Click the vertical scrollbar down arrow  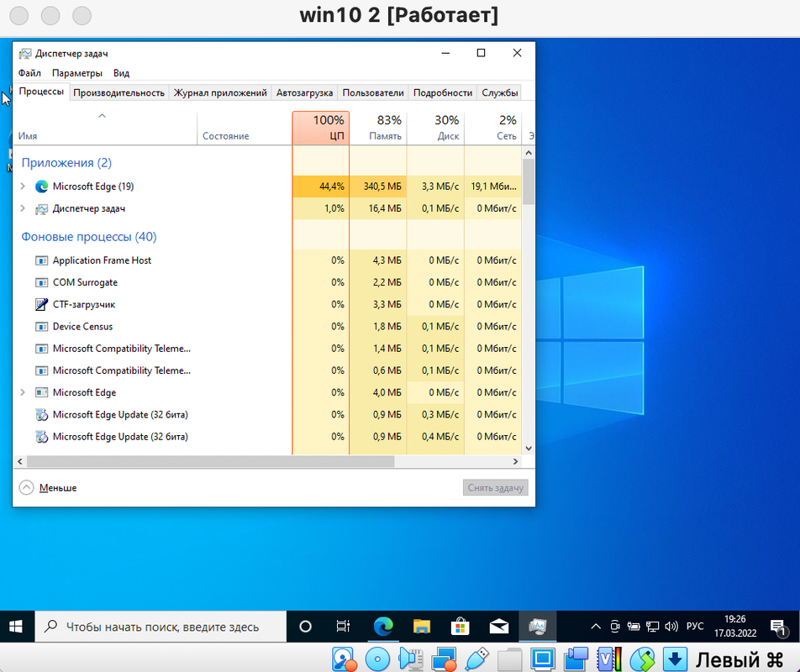click(529, 449)
